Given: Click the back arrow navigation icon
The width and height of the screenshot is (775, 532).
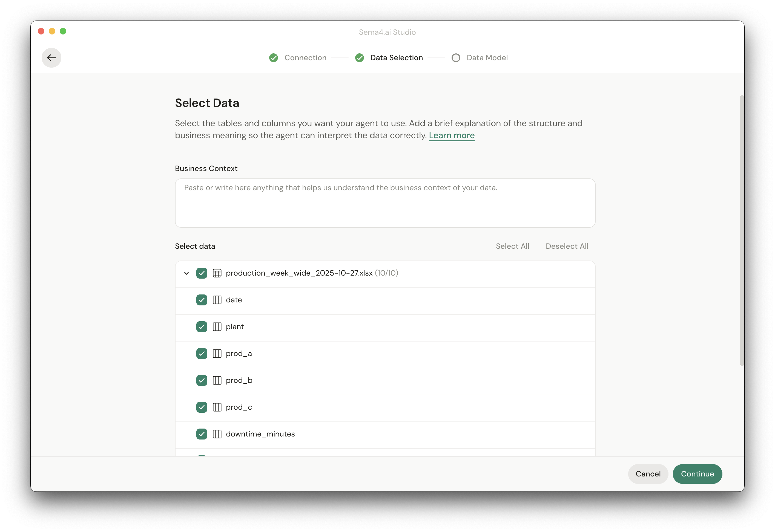Looking at the screenshot, I should point(51,57).
